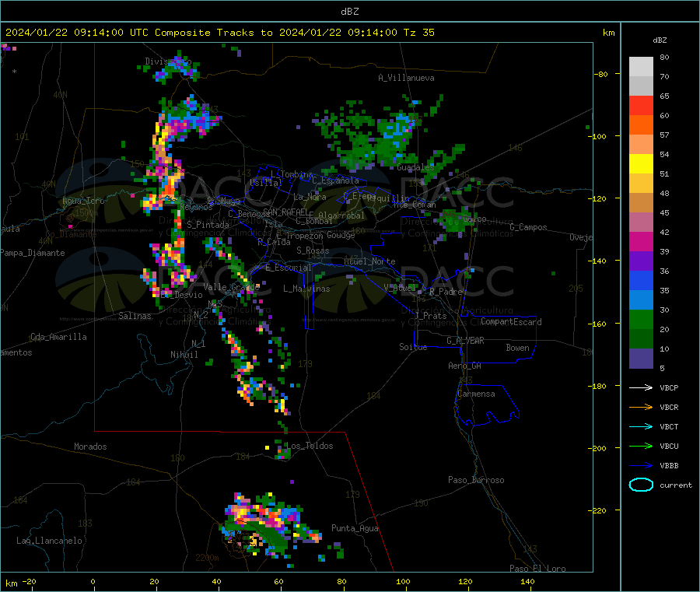The image size is (700, 592).
Task: Select the purple-gray 10 dBZ swatch
Action: click(641, 359)
